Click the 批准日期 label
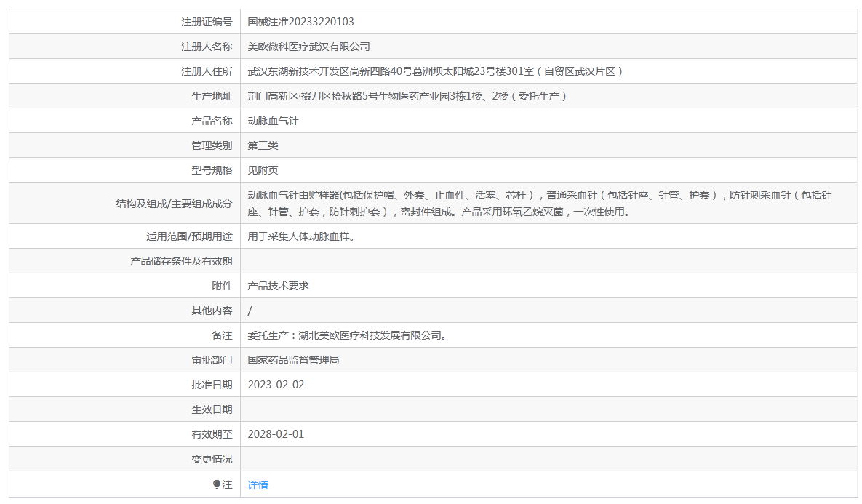Viewport: 862px width, 504px height. click(x=212, y=385)
